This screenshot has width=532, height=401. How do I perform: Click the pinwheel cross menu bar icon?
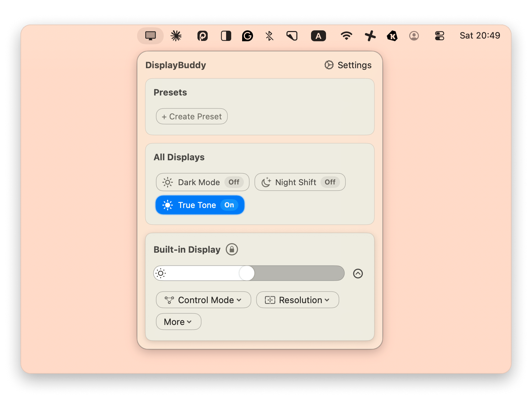coord(370,36)
